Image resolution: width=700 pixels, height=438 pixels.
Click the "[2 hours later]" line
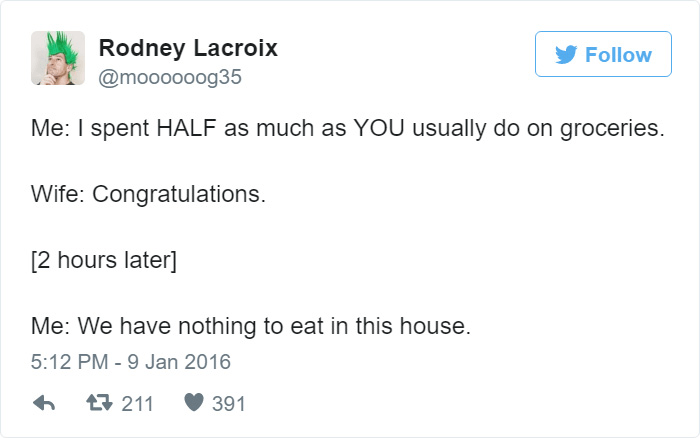104,261
